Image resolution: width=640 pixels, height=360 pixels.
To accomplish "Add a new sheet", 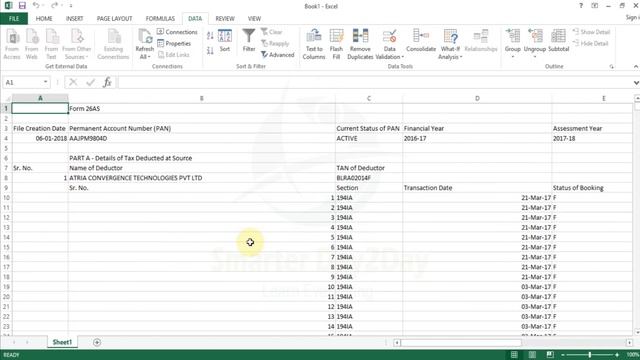I will pyautogui.click(x=97, y=342).
